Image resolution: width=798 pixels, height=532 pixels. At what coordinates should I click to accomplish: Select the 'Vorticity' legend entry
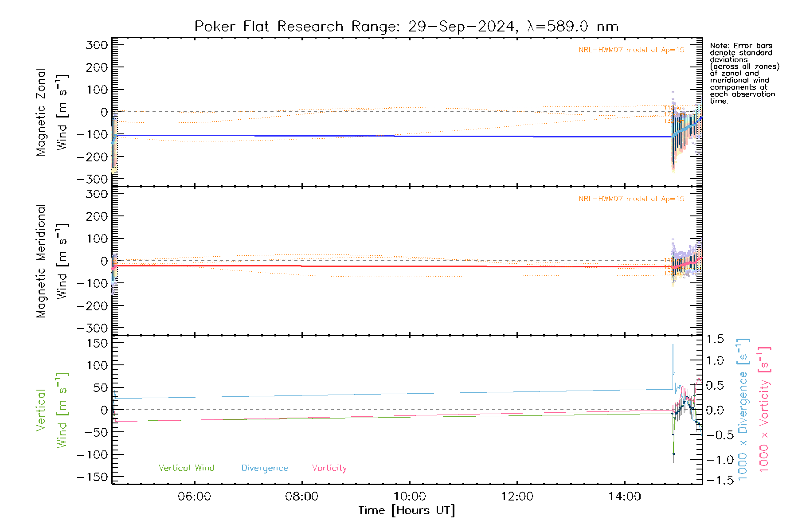click(329, 468)
